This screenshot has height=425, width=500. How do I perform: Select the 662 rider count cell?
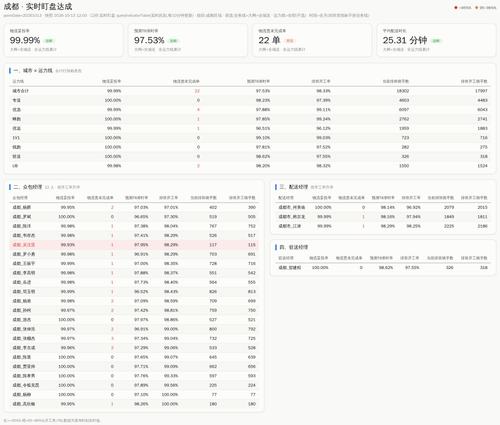(x=213, y=366)
